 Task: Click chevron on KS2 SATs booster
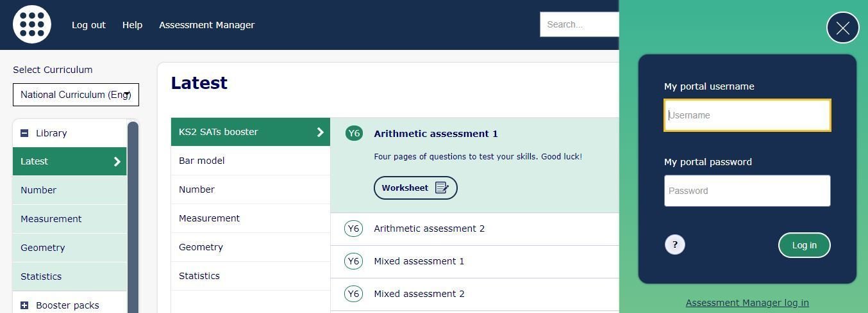(x=321, y=132)
